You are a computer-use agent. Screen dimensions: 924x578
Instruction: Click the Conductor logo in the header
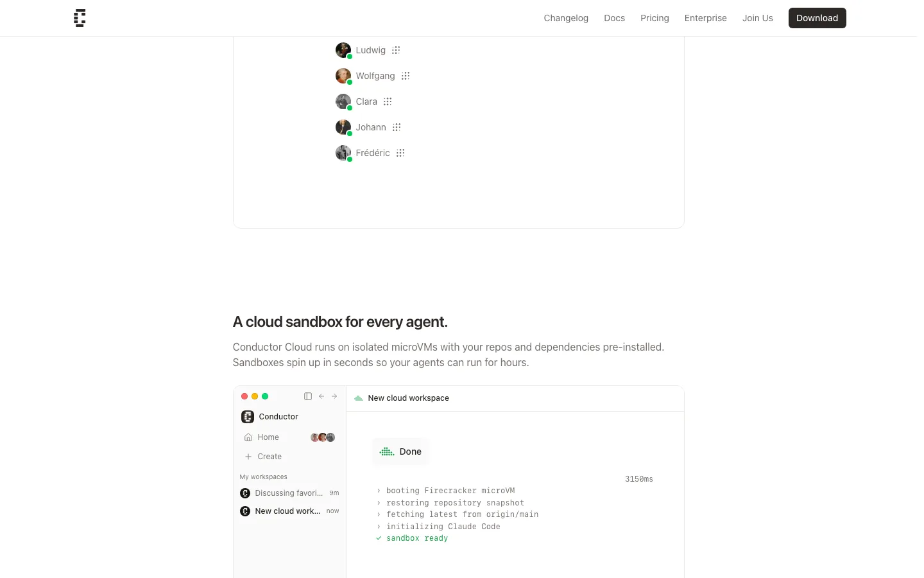point(80,18)
